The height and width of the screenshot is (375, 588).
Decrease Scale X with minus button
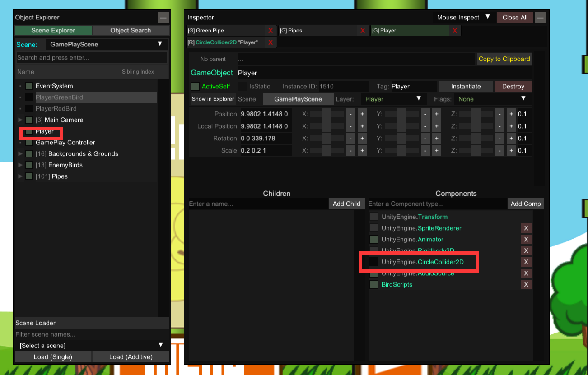(351, 151)
